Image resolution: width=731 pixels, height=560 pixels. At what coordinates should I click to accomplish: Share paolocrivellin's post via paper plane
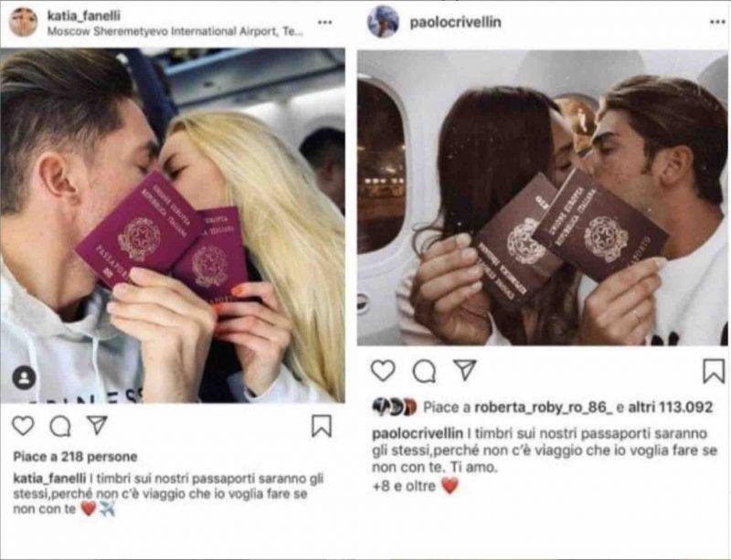pyautogui.click(x=465, y=370)
